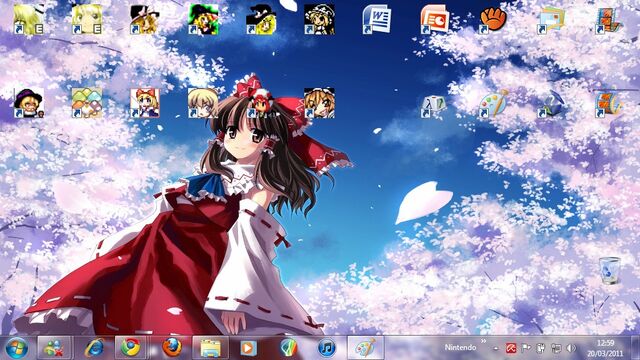Select the witch on yellow background icon
This screenshot has height=360, width=640.
pos(261,19)
